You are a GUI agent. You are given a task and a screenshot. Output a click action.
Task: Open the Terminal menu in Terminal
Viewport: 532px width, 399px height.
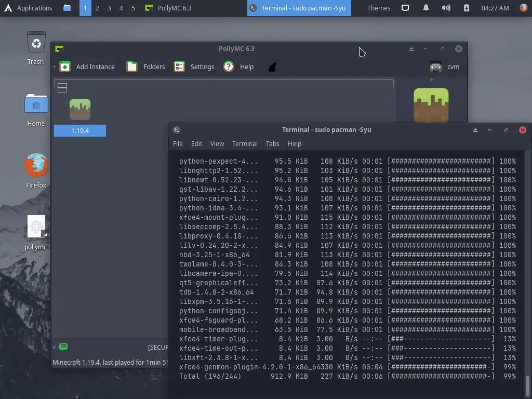(245, 143)
